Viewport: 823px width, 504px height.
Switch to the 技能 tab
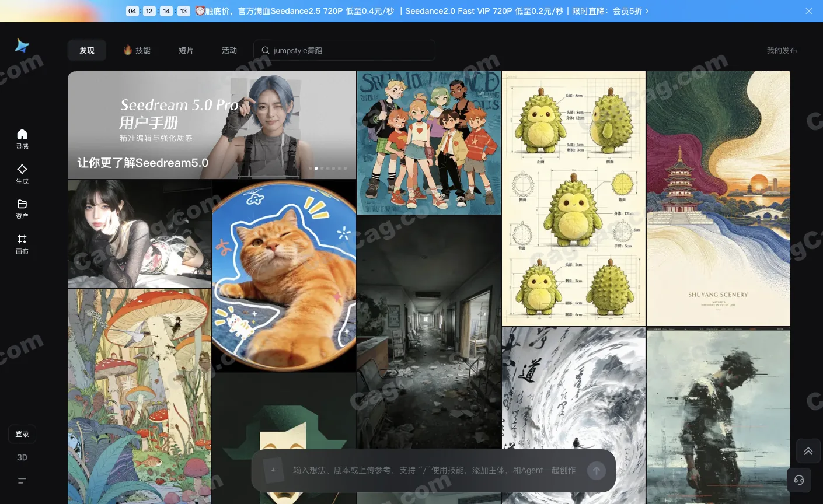click(137, 50)
